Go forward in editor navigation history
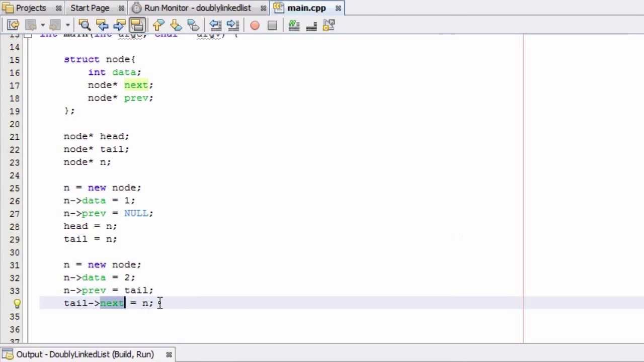The width and height of the screenshot is (644, 362). point(55,25)
